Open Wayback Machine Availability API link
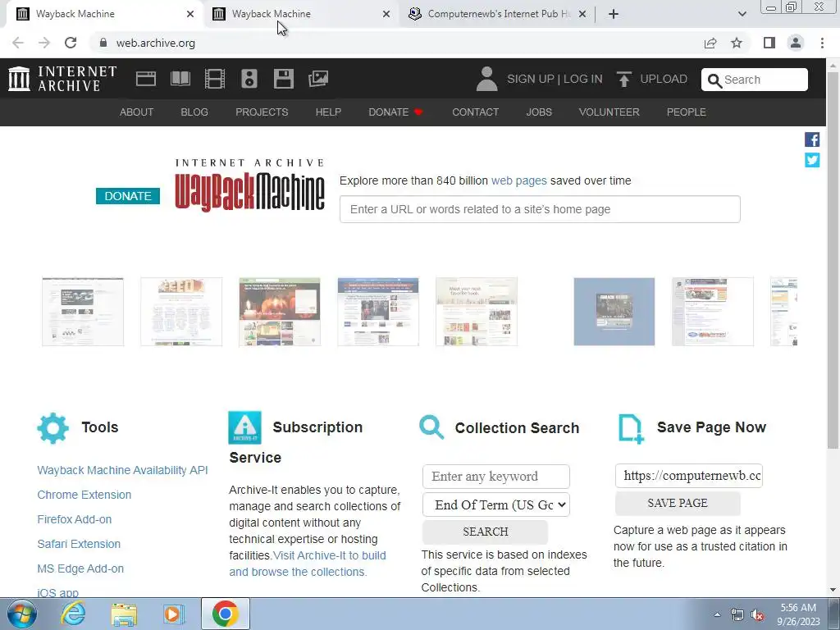The image size is (840, 630). [123, 470]
